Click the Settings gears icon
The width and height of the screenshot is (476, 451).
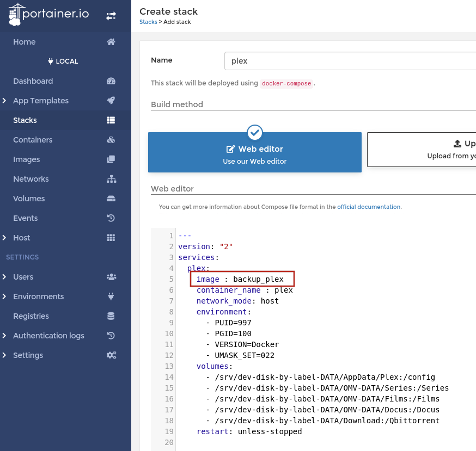[112, 355]
